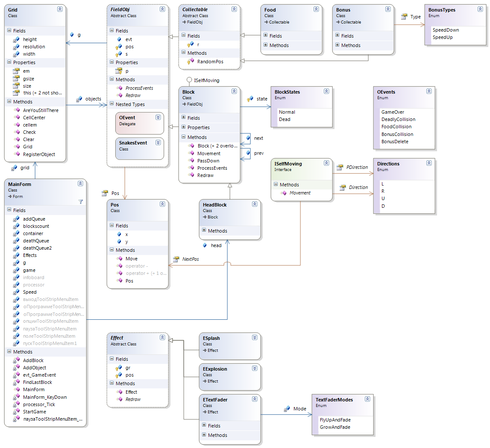
Task: Expand the Fields section of Food
Action: tap(266, 35)
